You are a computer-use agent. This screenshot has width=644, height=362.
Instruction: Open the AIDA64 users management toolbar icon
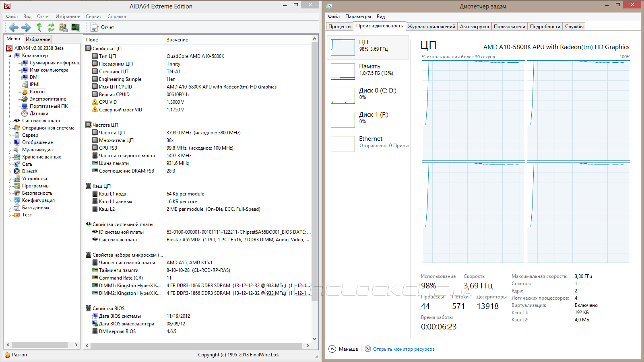pos(63,27)
